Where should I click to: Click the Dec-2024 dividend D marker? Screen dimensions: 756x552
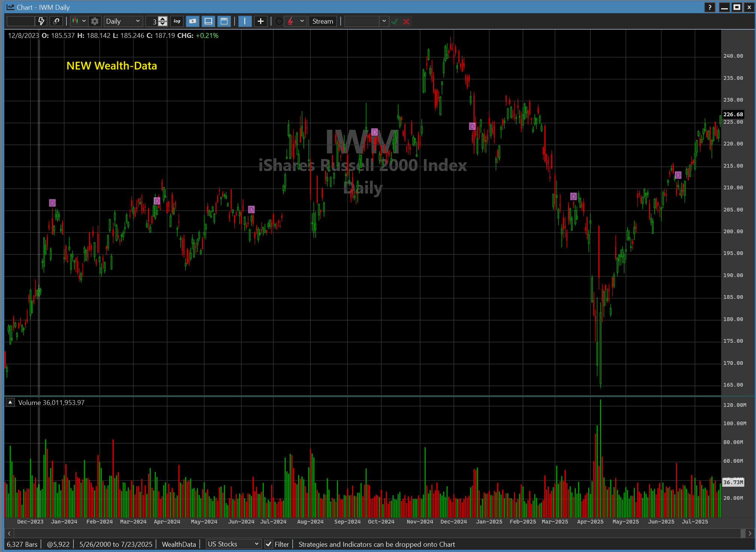(472, 126)
